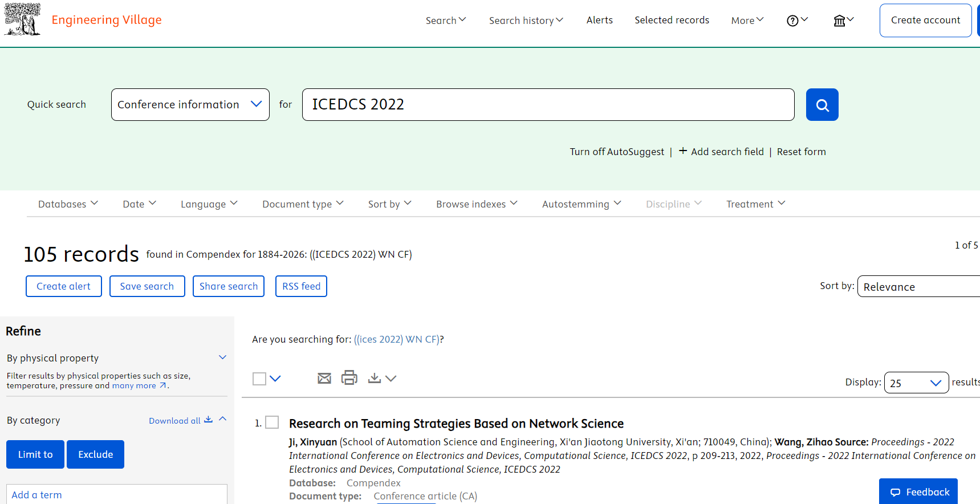Click the Share search button
The image size is (980, 504).
(x=229, y=286)
